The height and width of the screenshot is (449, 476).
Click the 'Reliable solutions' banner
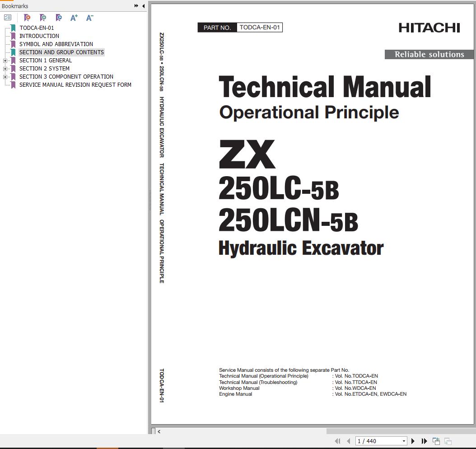point(429,54)
